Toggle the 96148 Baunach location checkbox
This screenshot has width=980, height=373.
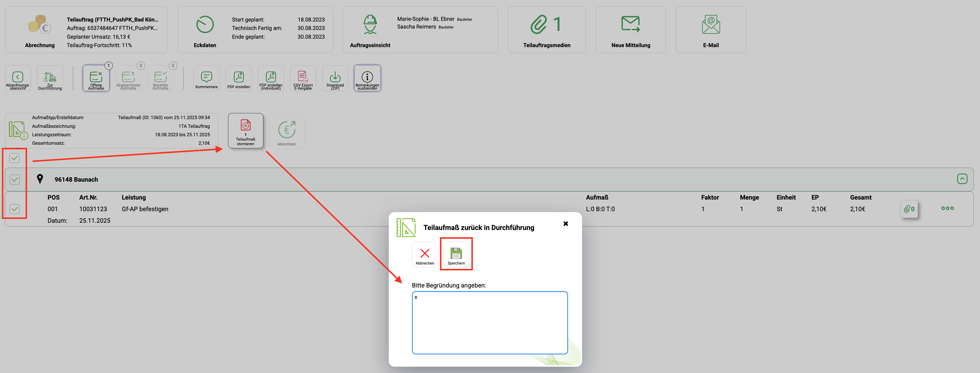(14, 179)
